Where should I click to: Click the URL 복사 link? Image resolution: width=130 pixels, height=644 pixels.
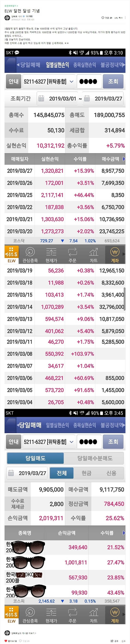click(118, 18)
